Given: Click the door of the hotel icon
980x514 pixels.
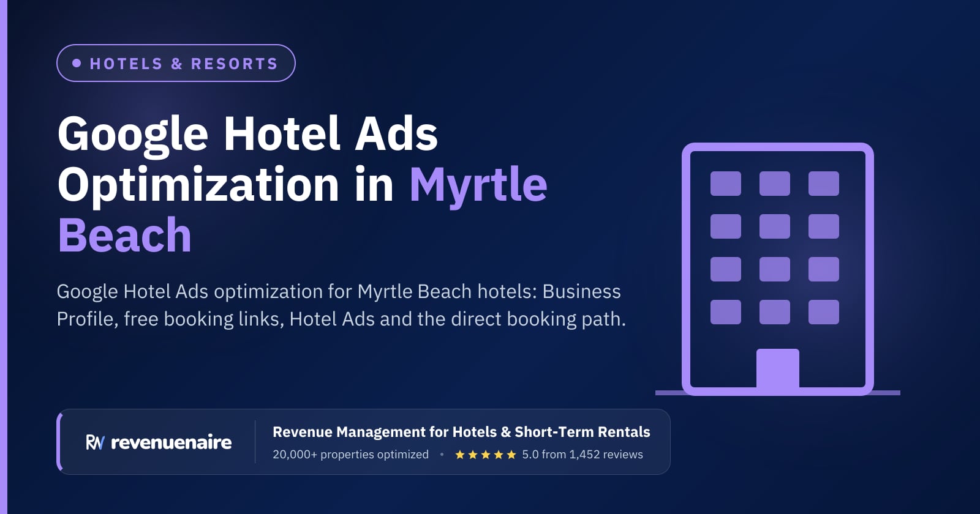Looking at the screenshot, I should coord(778,369).
